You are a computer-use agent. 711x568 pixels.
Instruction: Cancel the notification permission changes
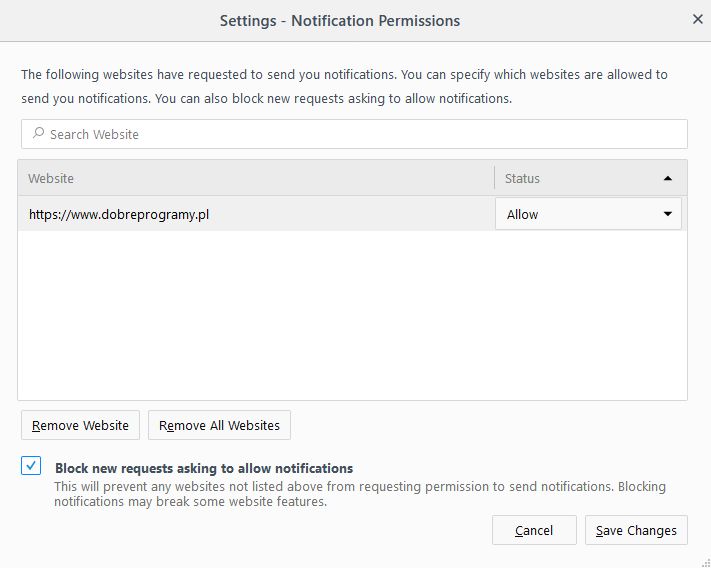click(x=534, y=530)
